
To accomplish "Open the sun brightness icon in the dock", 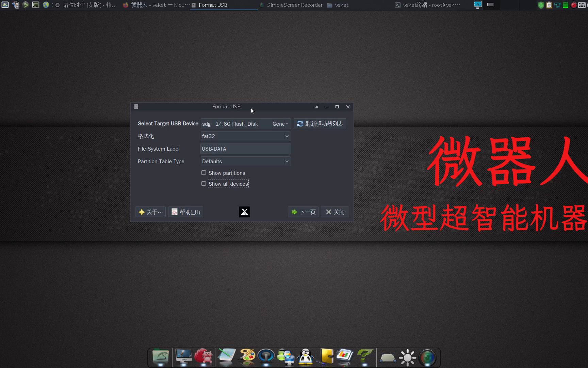I will coord(408,357).
